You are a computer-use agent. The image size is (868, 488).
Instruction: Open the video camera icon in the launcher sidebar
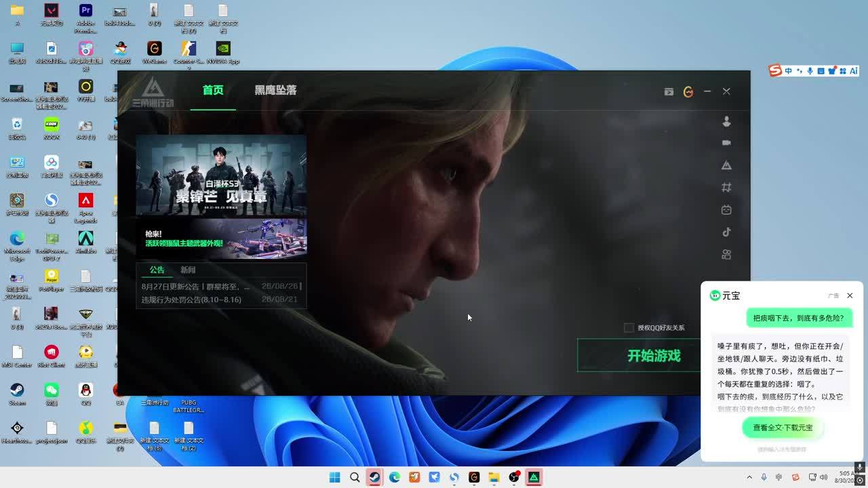(726, 143)
